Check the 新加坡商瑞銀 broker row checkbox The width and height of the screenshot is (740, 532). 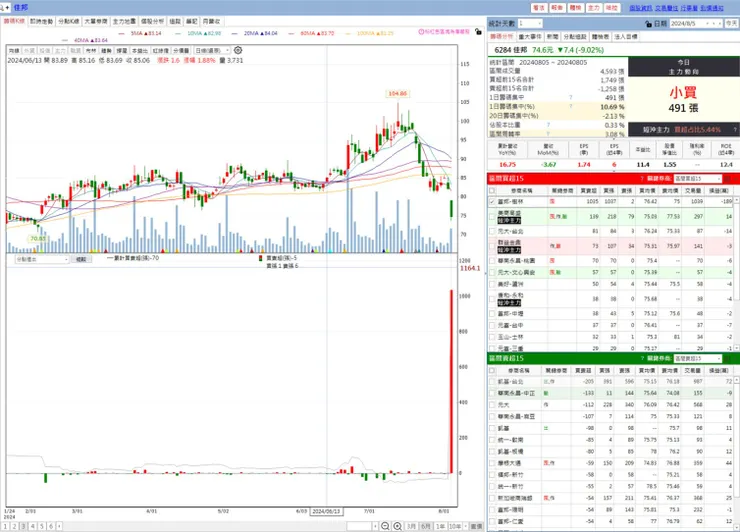click(x=492, y=498)
